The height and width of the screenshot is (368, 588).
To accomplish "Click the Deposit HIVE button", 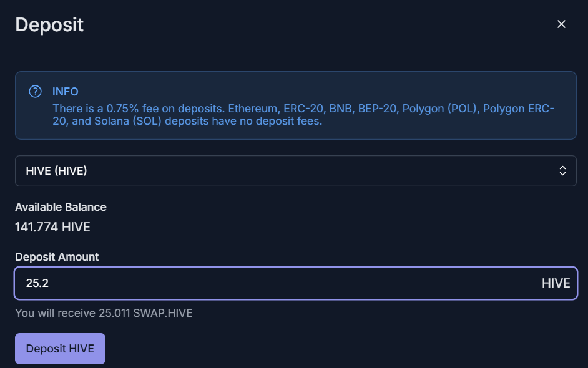I will coord(60,349).
